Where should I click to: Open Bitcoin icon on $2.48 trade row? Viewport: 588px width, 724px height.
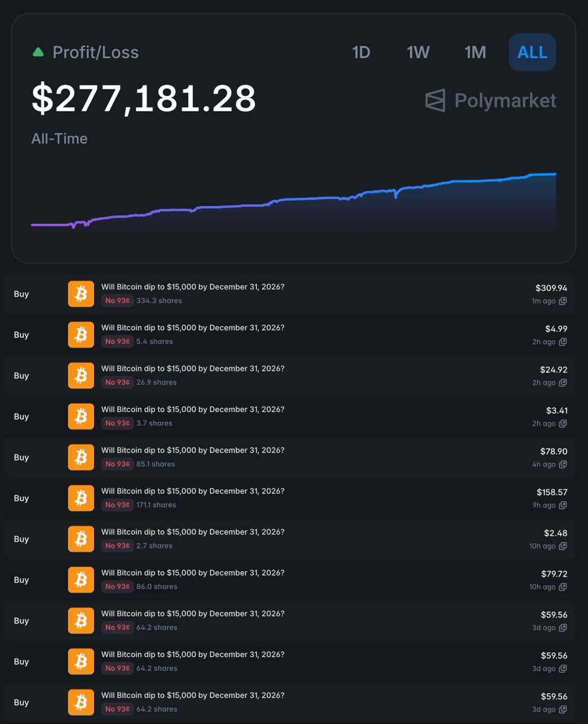81,539
